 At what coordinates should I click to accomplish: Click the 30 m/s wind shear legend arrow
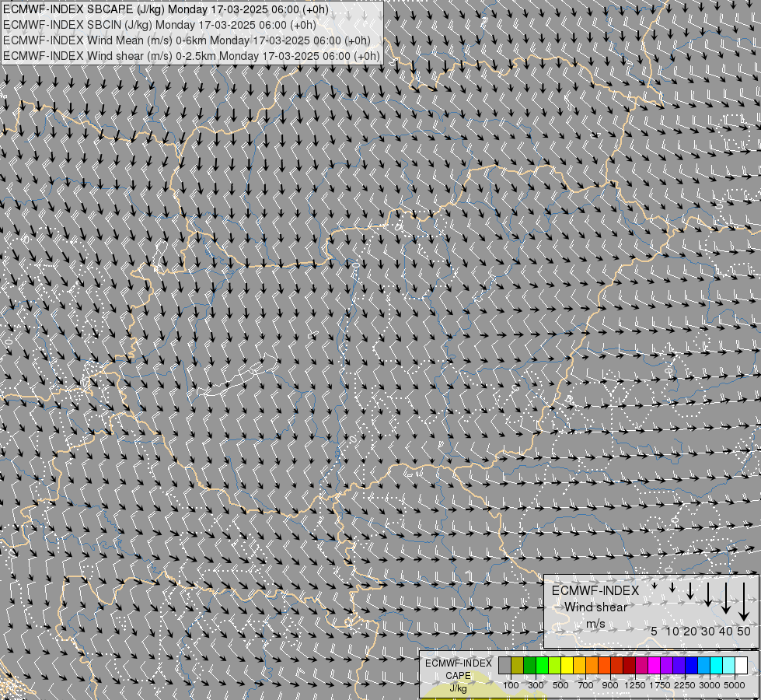(708, 594)
